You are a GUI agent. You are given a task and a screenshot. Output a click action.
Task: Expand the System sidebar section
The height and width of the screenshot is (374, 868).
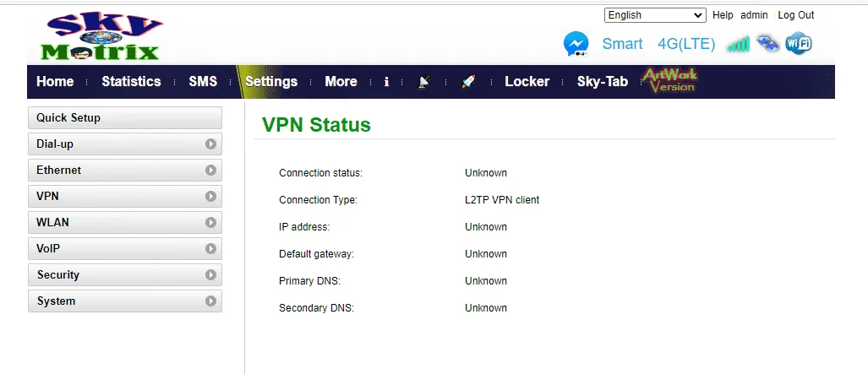pos(125,301)
